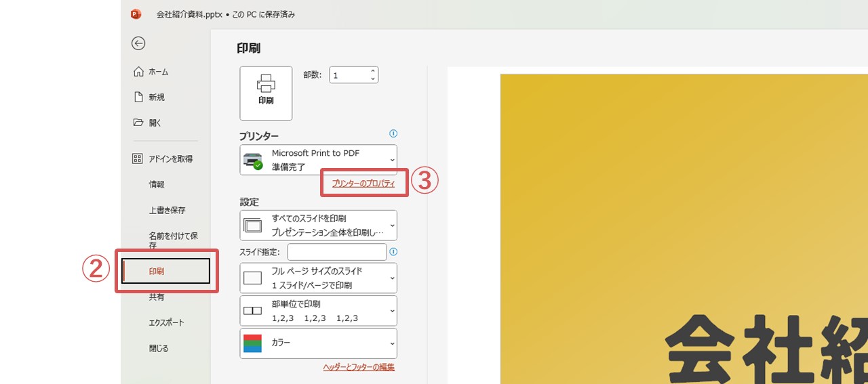Click the PowerPoint app icon in title bar
The width and height of the screenshot is (868, 384).
click(x=136, y=14)
